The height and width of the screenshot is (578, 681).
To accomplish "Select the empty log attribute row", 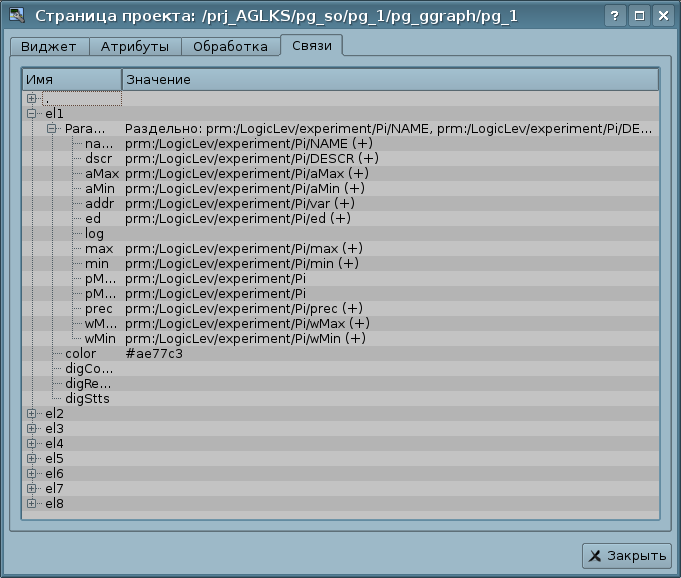I will [95, 234].
